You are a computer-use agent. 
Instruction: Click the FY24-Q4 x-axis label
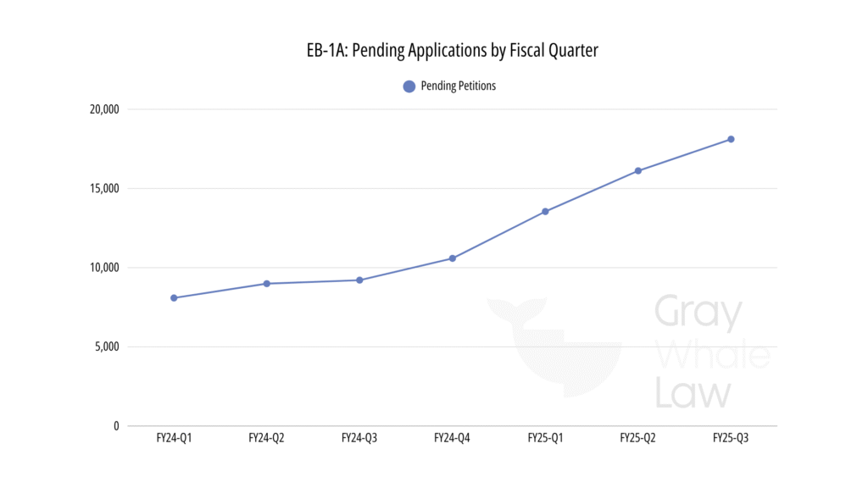tap(453, 438)
